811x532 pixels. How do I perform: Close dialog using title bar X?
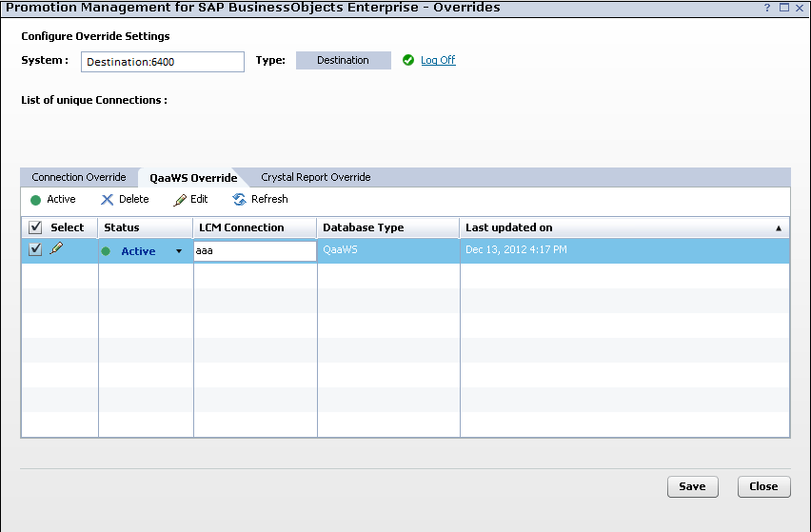tap(800, 8)
